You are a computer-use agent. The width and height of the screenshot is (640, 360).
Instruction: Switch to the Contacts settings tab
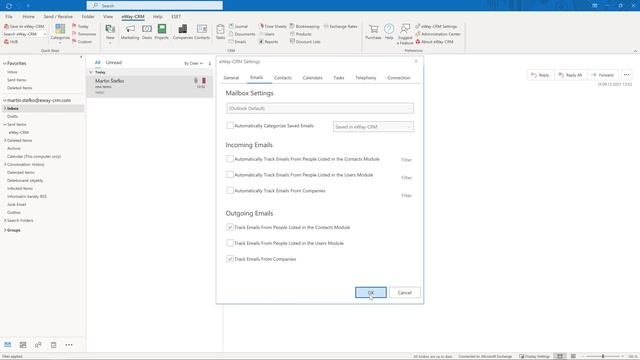pos(282,78)
